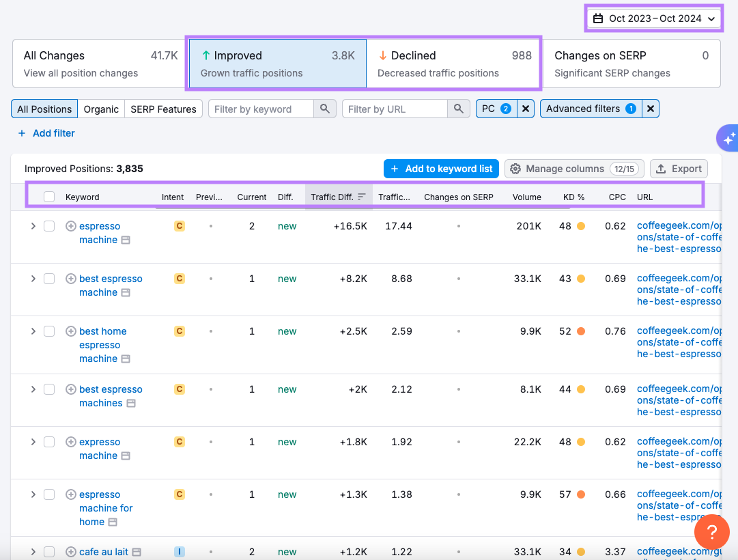The height and width of the screenshot is (560, 738).
Task: Check the checkbox for best espresso machine row
Action: click(48, 279)
